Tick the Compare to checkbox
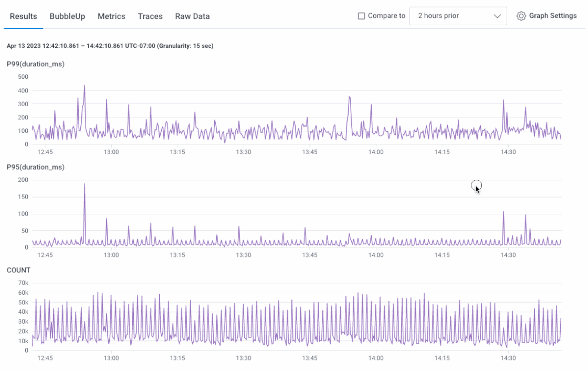This screenshot has height=371, width=588. tap(361, 16)
